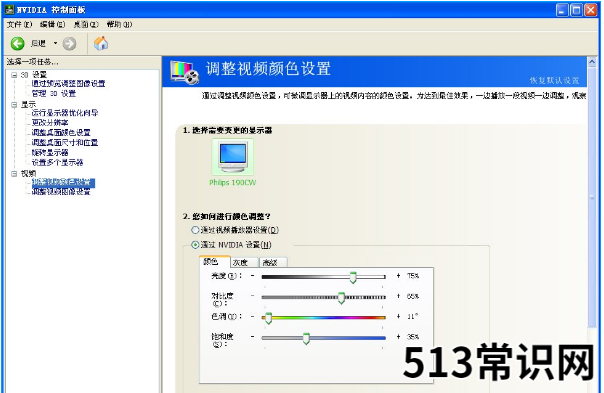Viewport: 604px width, 393px height.
Task: Choose 通过 NVIDIA 设置(N) radio button
Action: point(195,245)
